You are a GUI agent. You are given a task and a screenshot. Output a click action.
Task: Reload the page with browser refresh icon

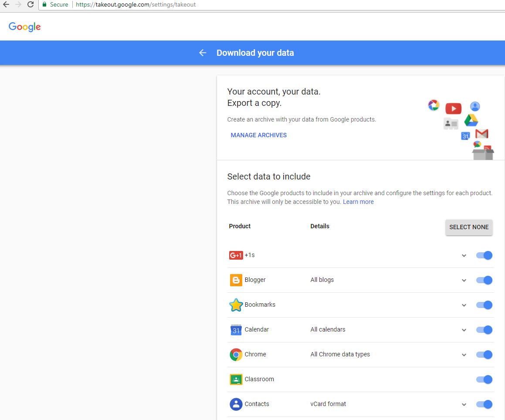[31, 4]
